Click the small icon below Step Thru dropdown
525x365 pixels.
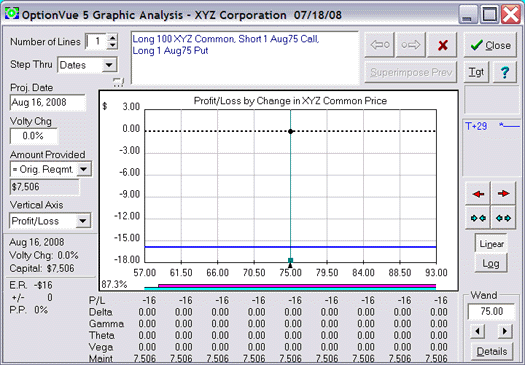coord(118,82)
